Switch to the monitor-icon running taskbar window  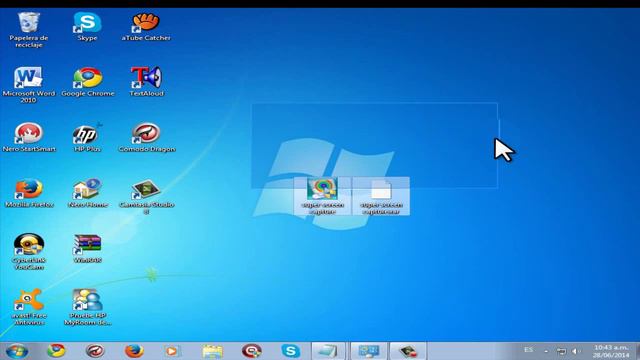point(368,351)
